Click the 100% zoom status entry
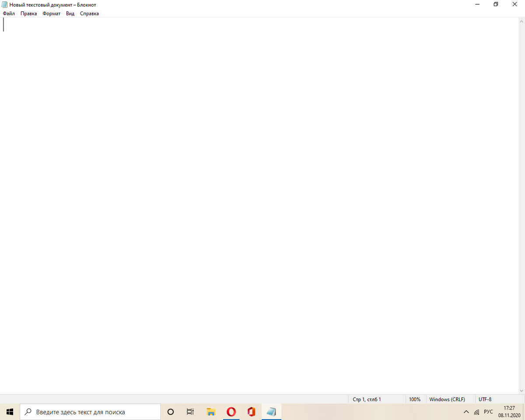The height and width of the screenshot is (420, 525). point(415,399)
